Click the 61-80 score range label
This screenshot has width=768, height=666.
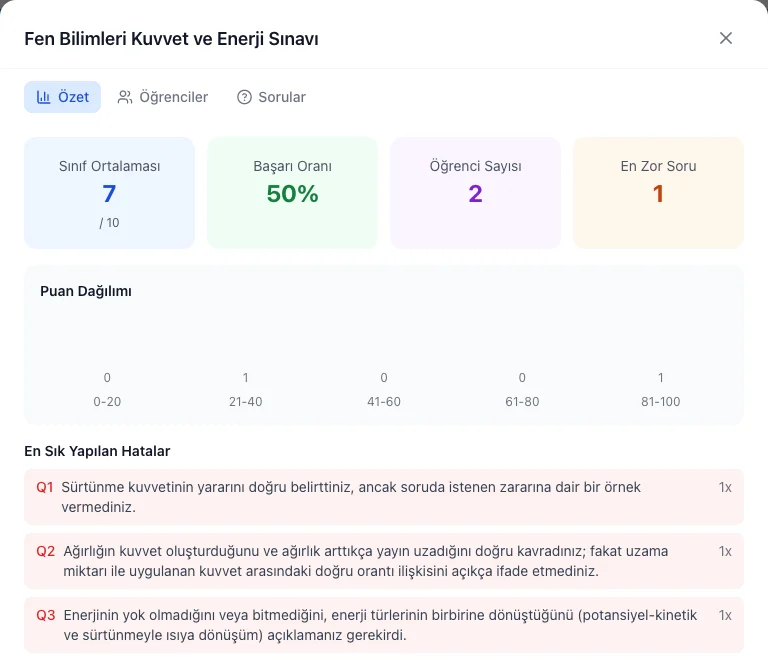click(522, 402)
